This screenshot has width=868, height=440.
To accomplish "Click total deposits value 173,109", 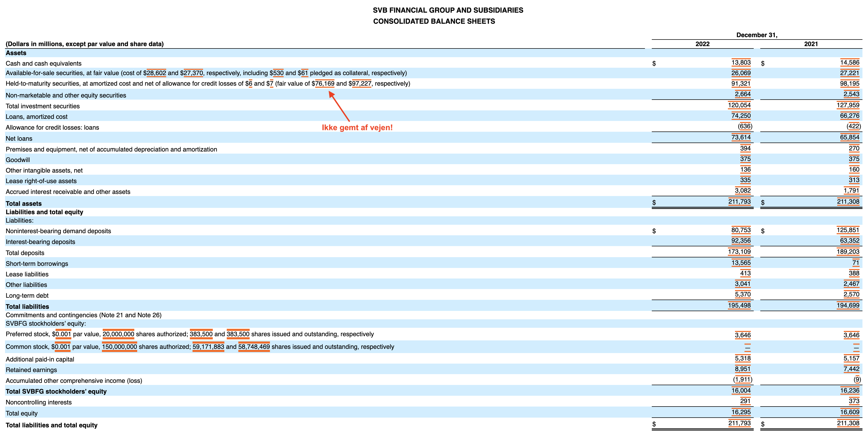I will point(739,252).
